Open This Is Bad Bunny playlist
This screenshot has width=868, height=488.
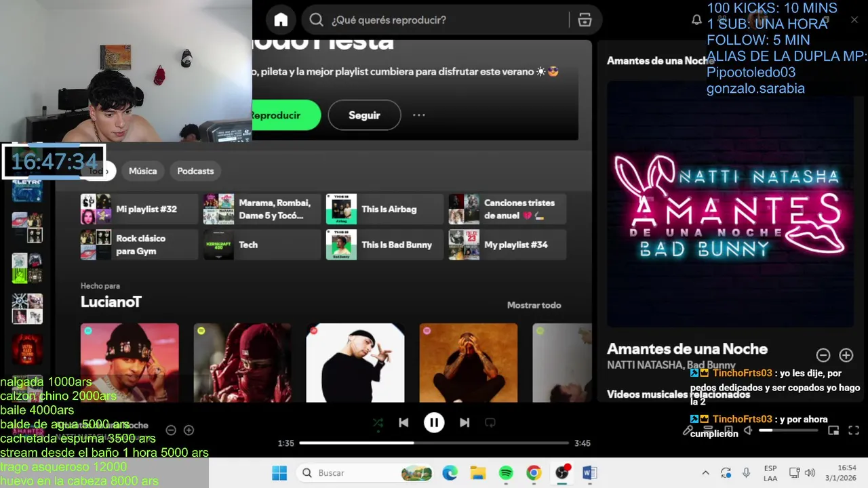(x=384, y=245)
